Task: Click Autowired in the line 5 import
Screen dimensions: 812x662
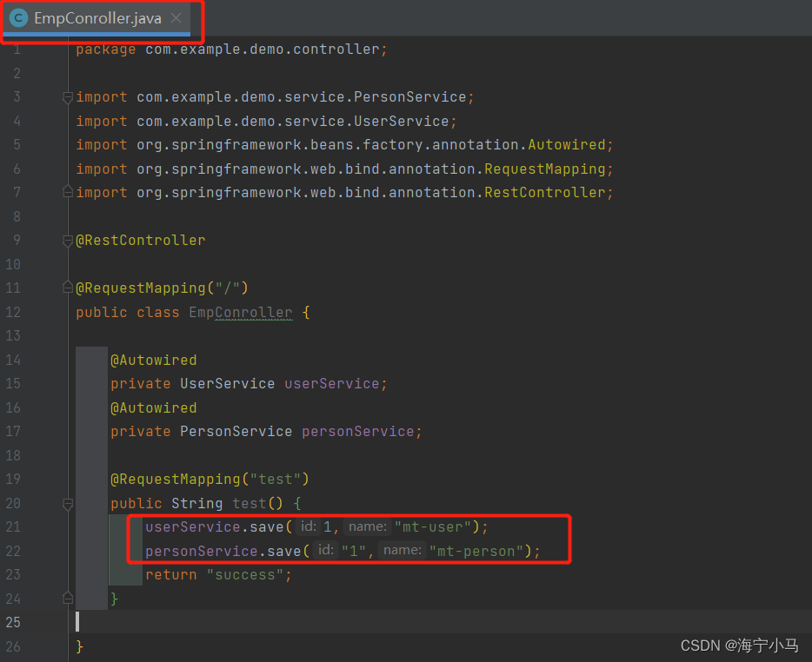Action: (x=567, y=144)
